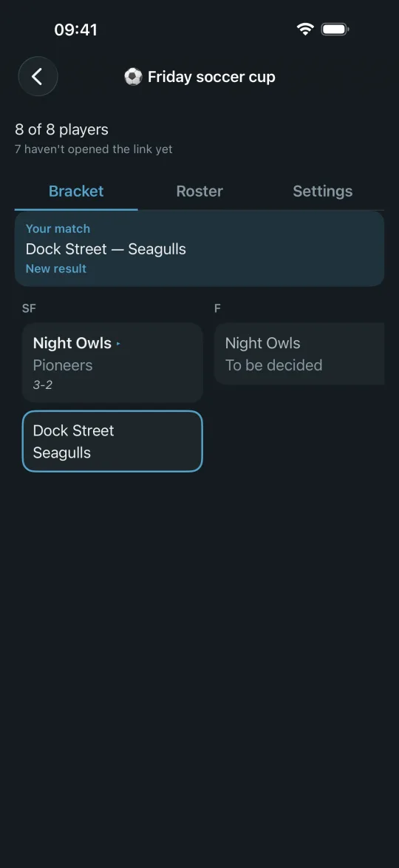Select the Bracket tab

76,191
